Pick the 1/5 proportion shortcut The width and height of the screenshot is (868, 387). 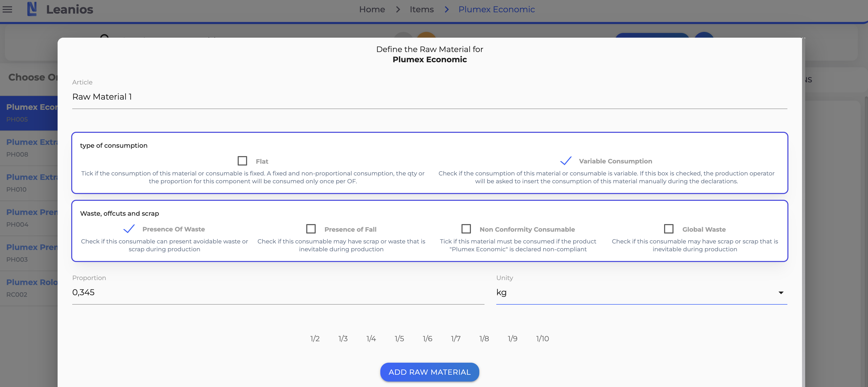(x=399, y=339)
